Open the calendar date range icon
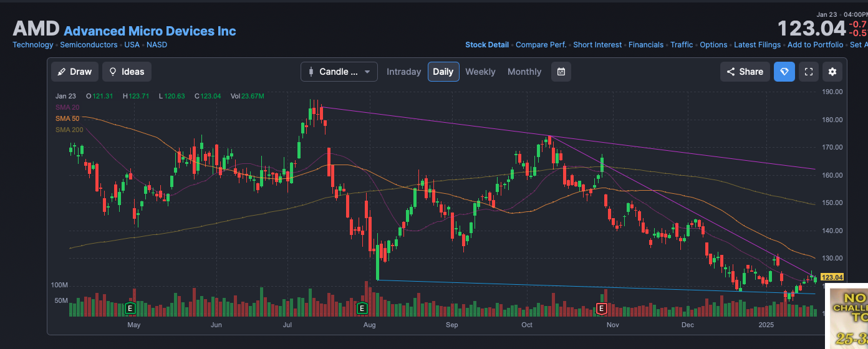The image size is (868, 349). pos(561,72)
